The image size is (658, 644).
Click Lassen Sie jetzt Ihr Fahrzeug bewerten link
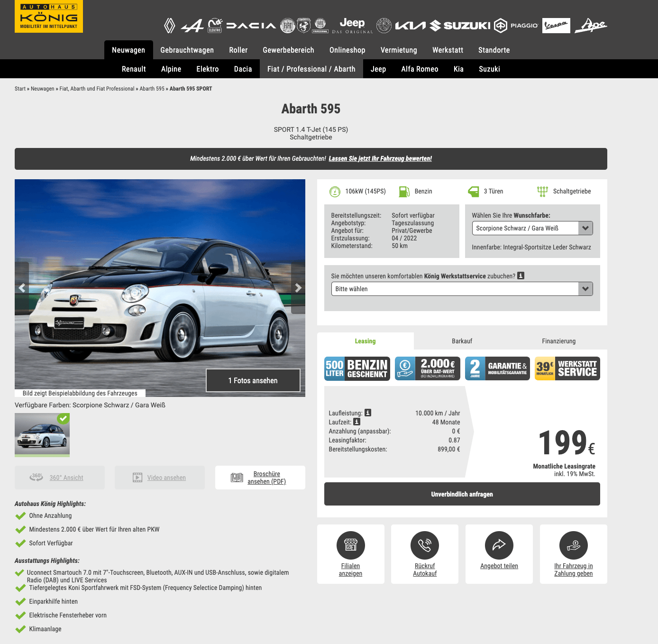coord(380,158)
